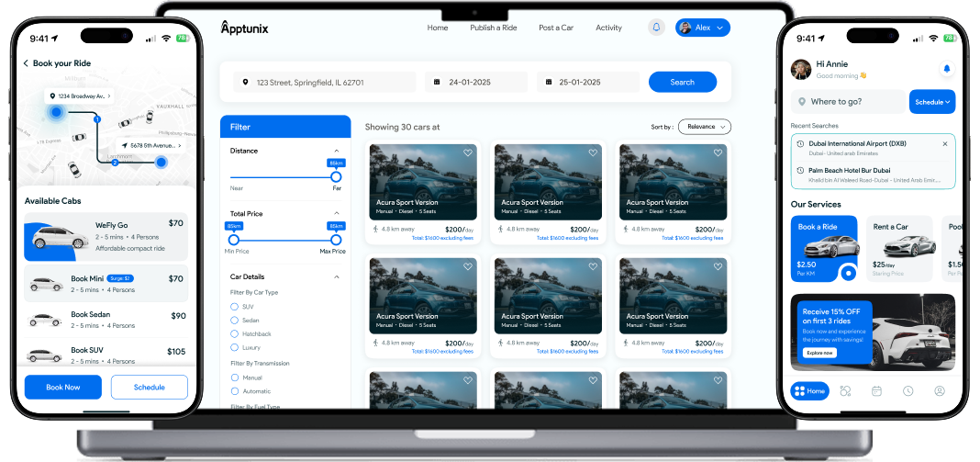Select the Sedan car type option
Image resolution: width=980 pixels, height=462 pixels.
pos(235,320)
